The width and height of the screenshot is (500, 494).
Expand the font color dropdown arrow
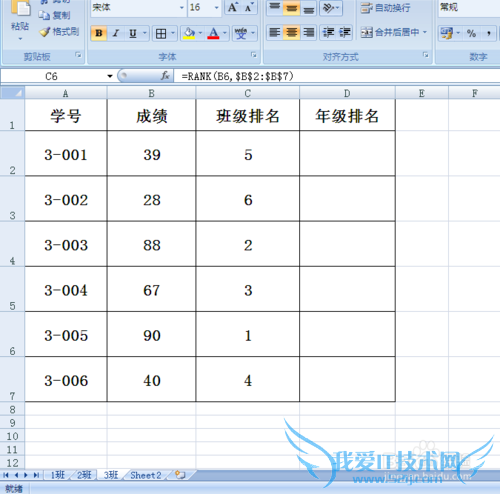click(x=225, y=33)
